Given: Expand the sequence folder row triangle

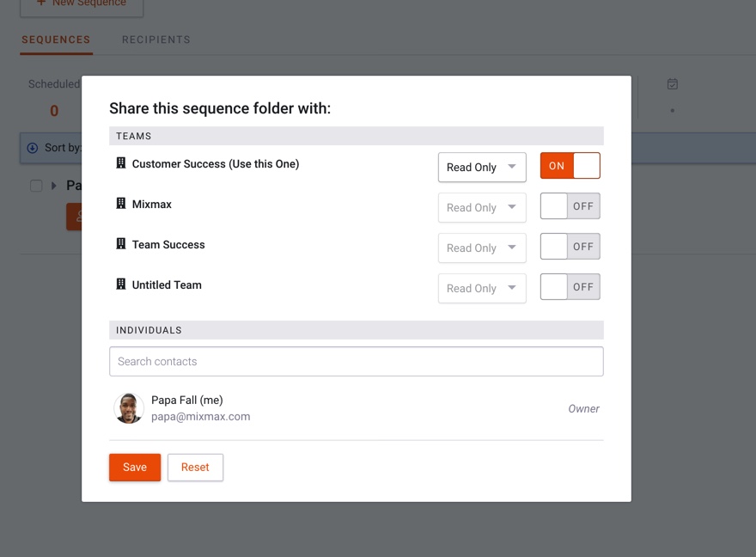Looking at the screenshot, I should (54, 186).
